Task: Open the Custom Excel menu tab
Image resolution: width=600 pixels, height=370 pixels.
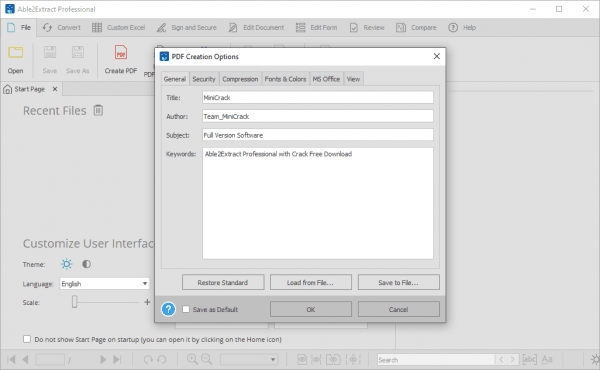Action: (x=118, y=28)
